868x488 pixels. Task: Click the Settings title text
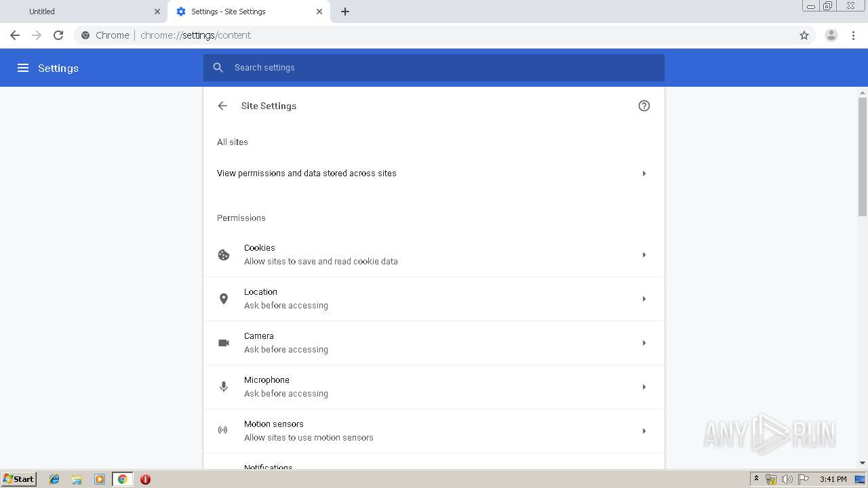pos(58,68)
